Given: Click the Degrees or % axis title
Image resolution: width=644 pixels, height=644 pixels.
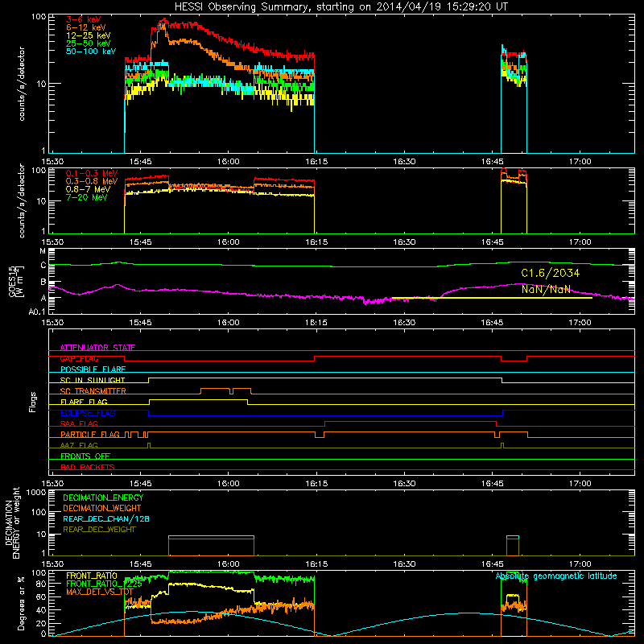Looking at the screenshot, I should click(x=21, y=603).
